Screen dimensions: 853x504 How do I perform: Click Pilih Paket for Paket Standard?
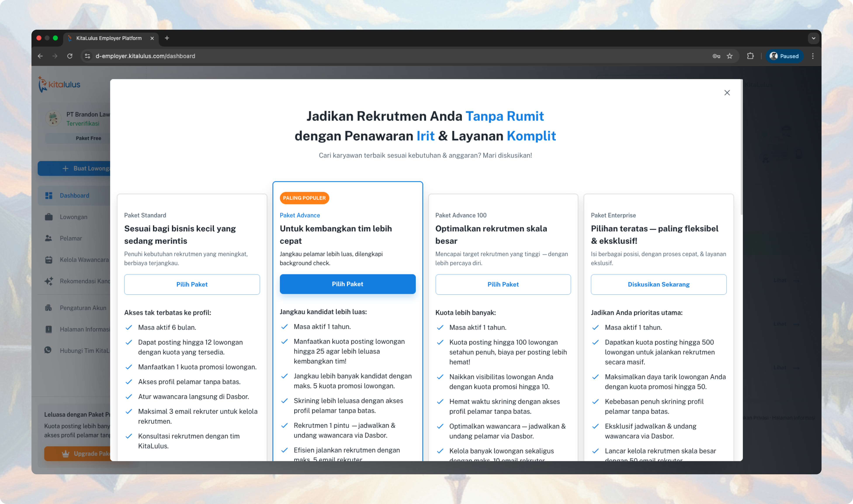(192, 284)
